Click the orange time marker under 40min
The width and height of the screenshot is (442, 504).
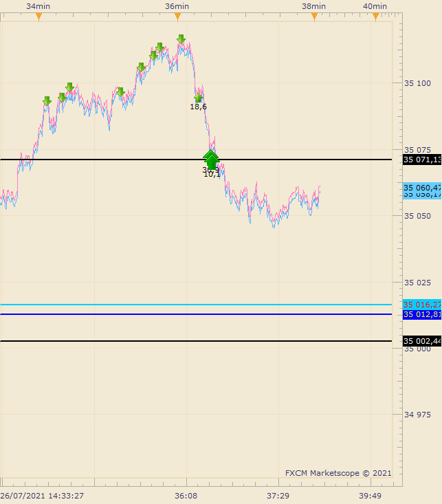[375, 17]
